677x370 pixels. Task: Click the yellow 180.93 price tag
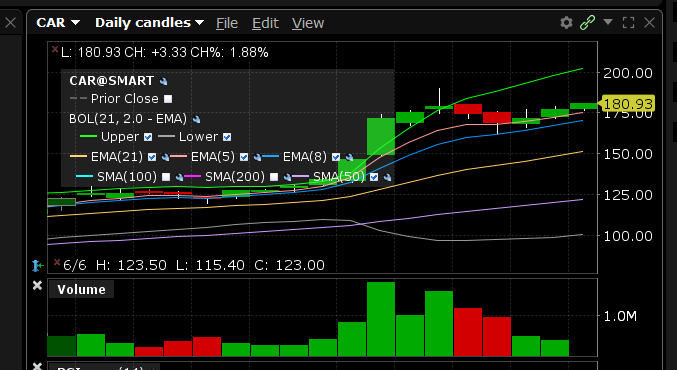point(628,104)
